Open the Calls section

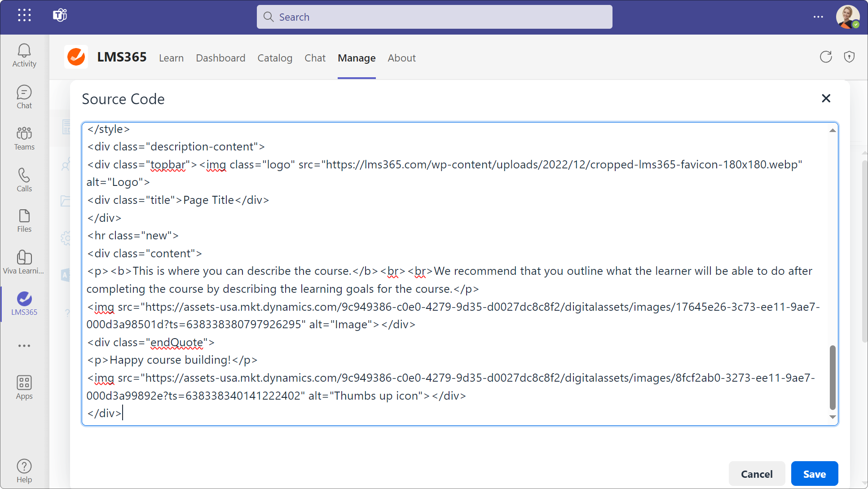[24, 180]
